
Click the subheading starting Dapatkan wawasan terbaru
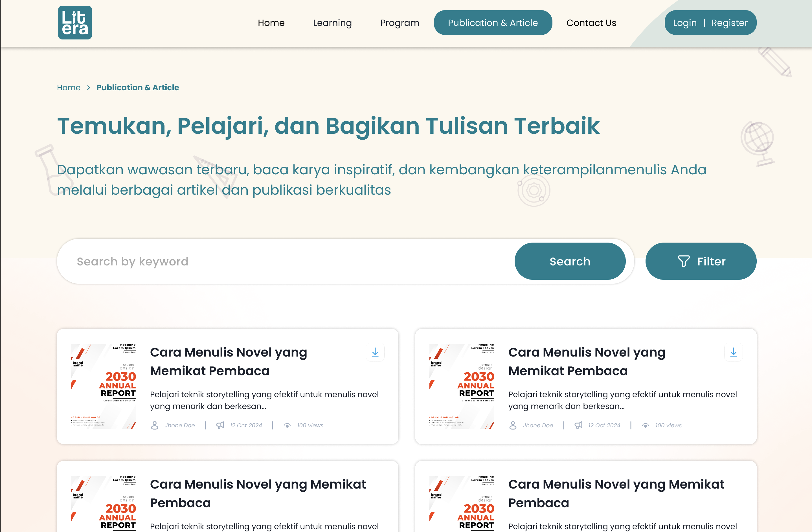(x=381, y=180)
